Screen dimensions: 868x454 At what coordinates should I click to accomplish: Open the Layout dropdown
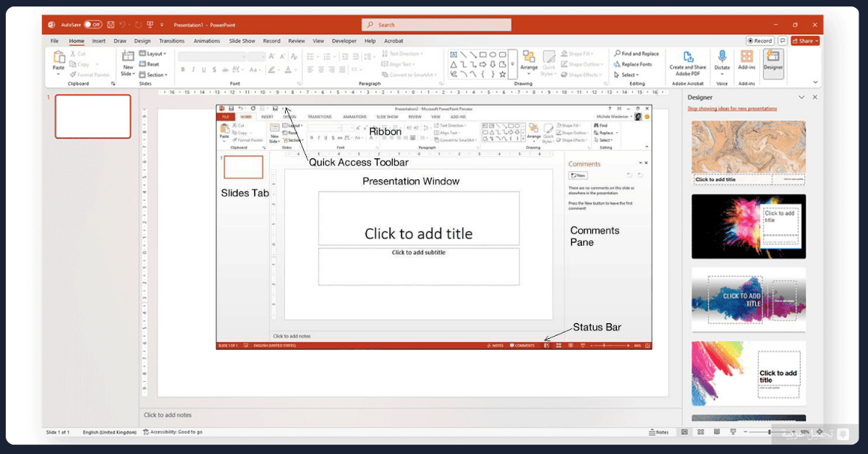point(153,53)
